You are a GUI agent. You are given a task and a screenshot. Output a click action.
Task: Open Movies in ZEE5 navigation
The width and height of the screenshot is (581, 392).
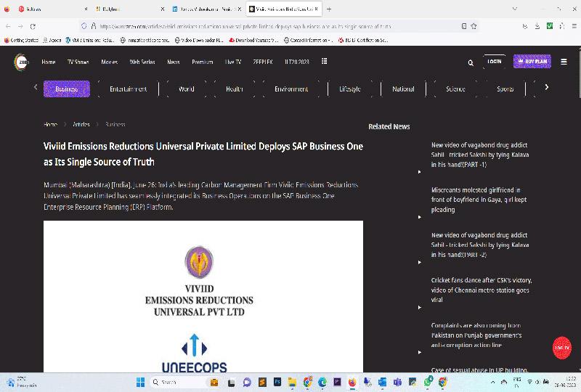(110, 62)
